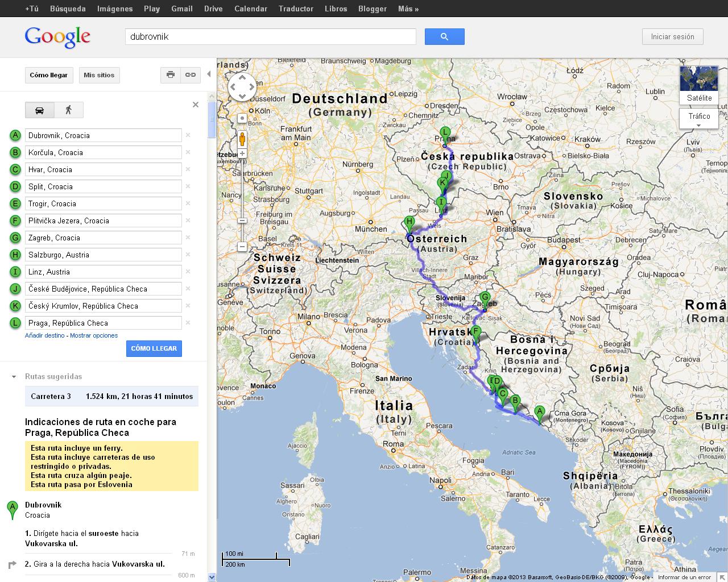Select the car driving mode icon
The width and height of the screenshot is (728, 582).
pyautogui.click(x=40, y=110)
